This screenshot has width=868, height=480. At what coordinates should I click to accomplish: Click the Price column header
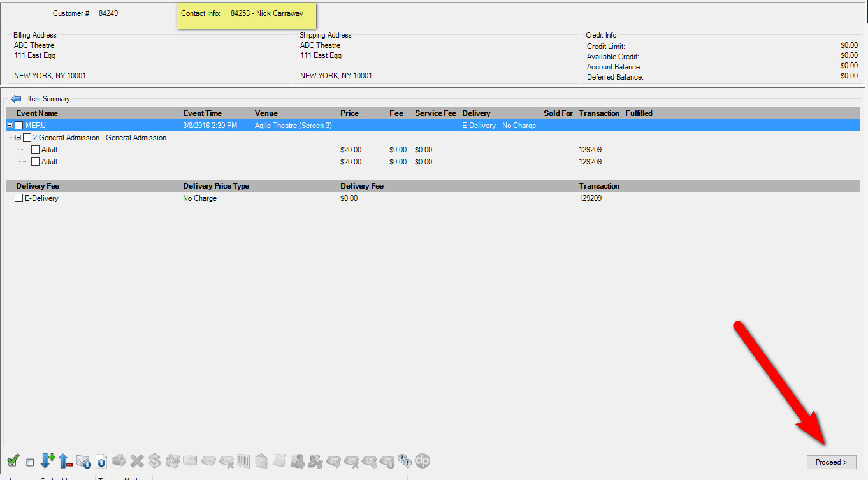point(350,113)
